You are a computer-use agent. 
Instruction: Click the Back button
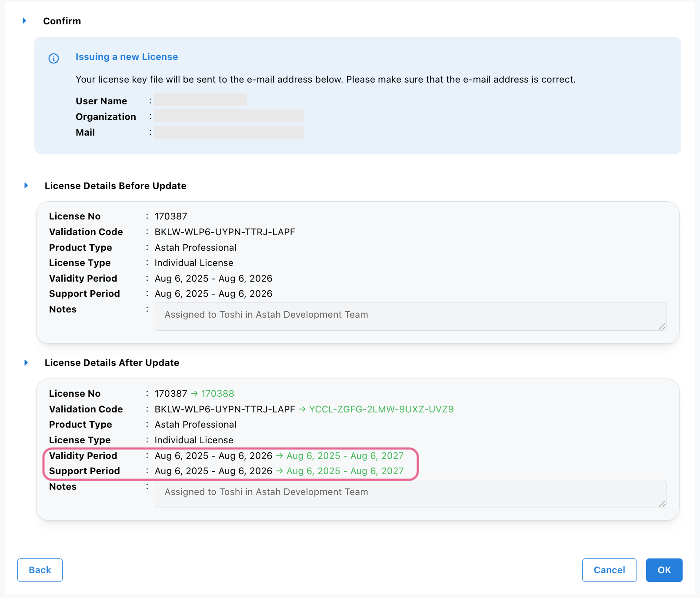point(40,570)
